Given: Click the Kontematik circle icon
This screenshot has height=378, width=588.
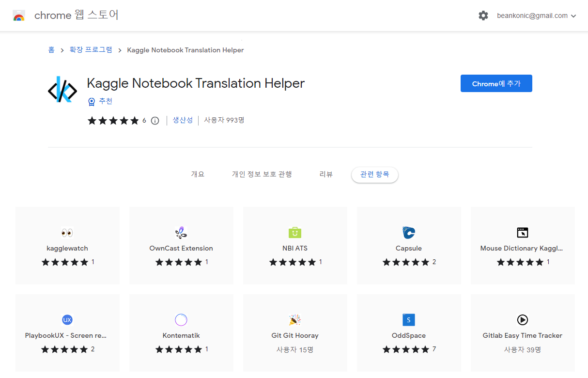Looking at the screenshot, I should click(181, 320).
